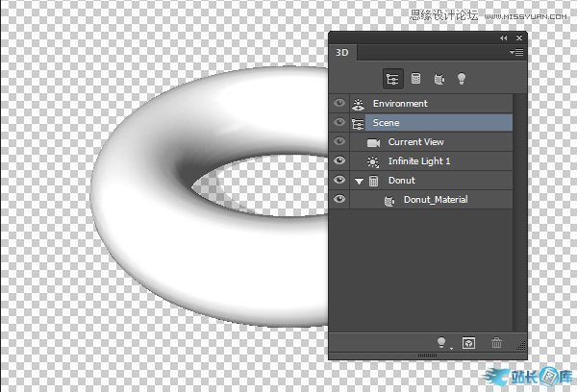Click the camera icon beside Current View
Image resolution: width=577 pixels, height=392 pixels.
[x=373, y=142]
